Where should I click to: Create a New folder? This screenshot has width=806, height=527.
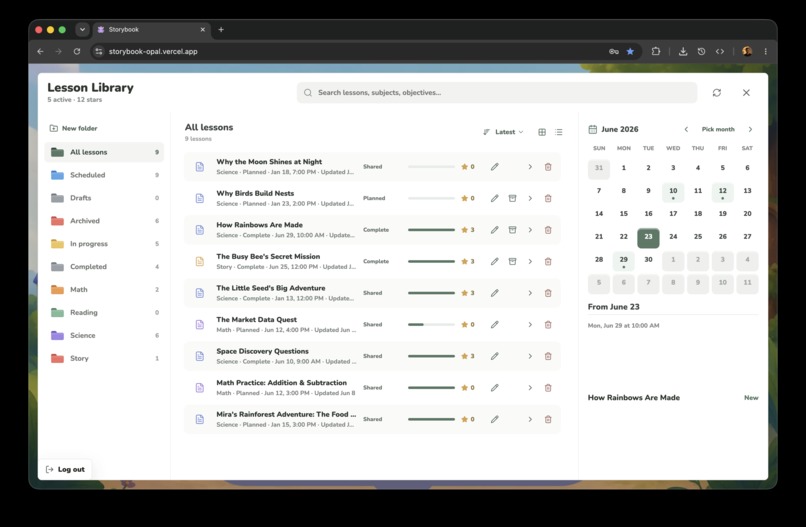(73, 128)
